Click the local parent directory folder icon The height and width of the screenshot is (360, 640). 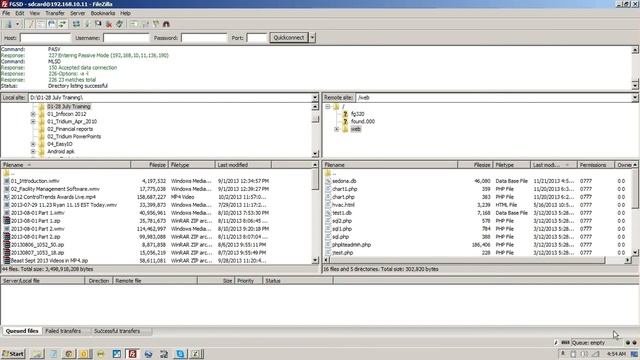[x=7, y=173]
